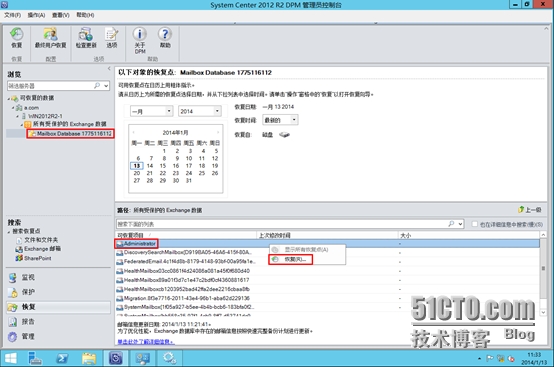The width and height of the screenshot is (554, 367).
Task: Collapse the a.com domain node
Action: click(x=13, y=108)
